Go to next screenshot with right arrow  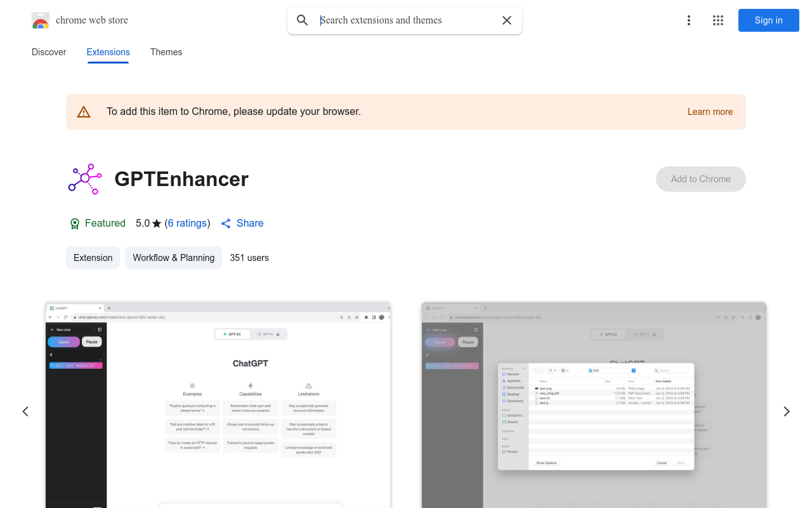(x=787, y=411)
